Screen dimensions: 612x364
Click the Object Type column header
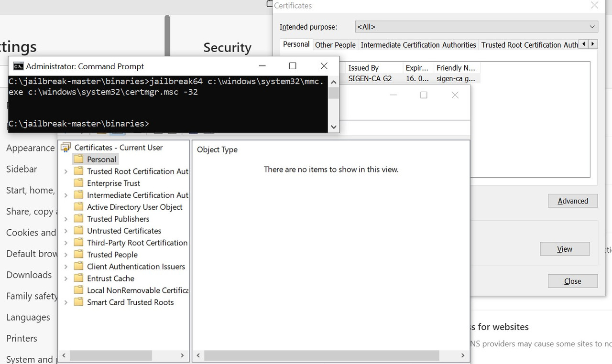click(217, 150)
